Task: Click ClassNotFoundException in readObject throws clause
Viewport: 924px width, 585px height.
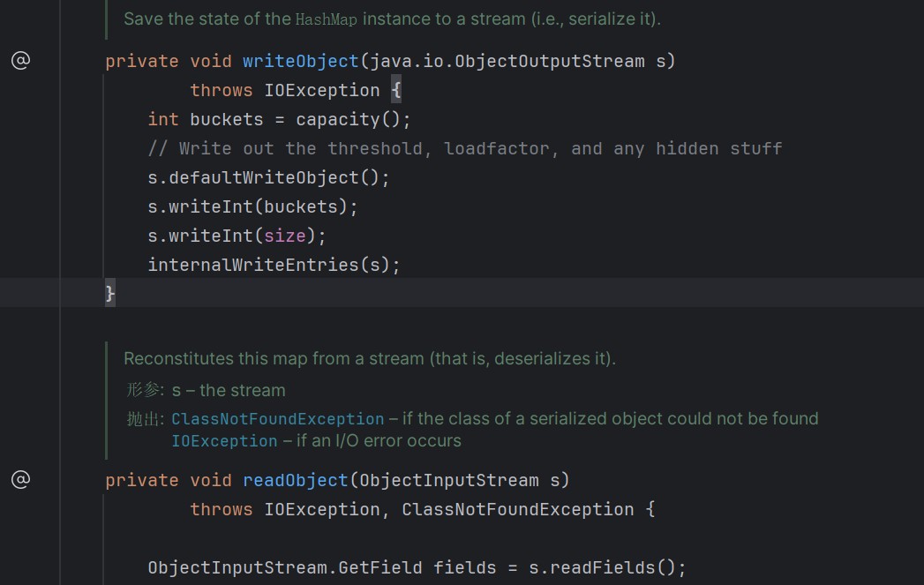Action: click(517, 509)
